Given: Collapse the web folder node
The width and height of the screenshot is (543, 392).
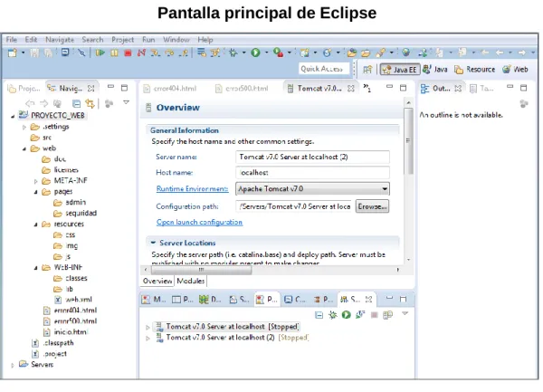Looking at the screenshot, I should point(24,148).
